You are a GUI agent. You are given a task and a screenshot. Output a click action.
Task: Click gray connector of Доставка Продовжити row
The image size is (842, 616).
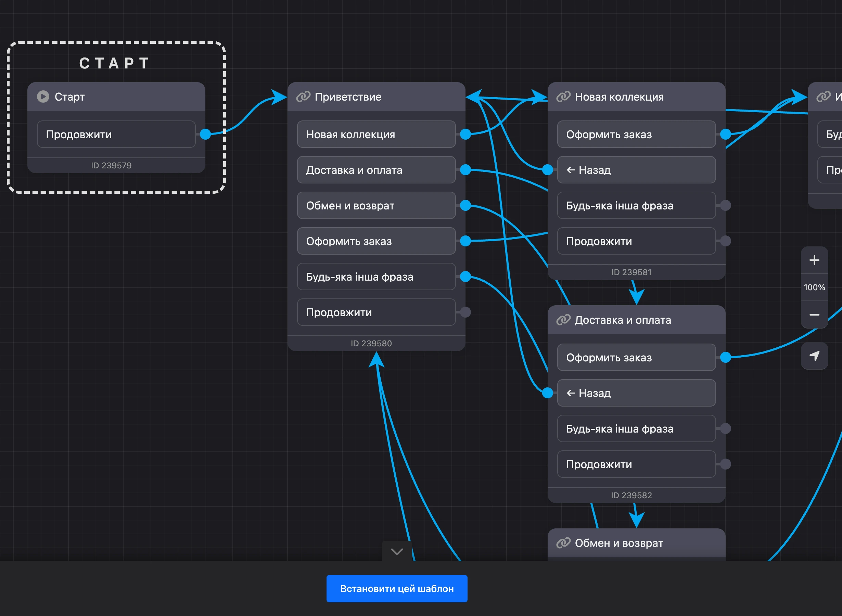(x=725, y=464)
